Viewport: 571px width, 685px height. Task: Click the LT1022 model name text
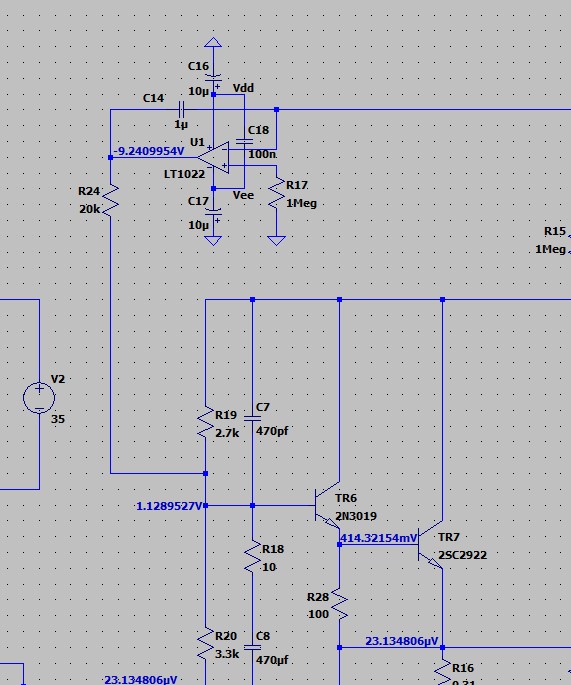pos(184,174)
